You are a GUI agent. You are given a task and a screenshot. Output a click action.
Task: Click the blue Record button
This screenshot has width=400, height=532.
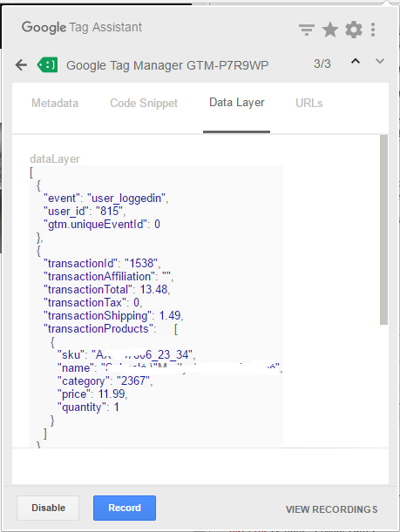point(125,508)
